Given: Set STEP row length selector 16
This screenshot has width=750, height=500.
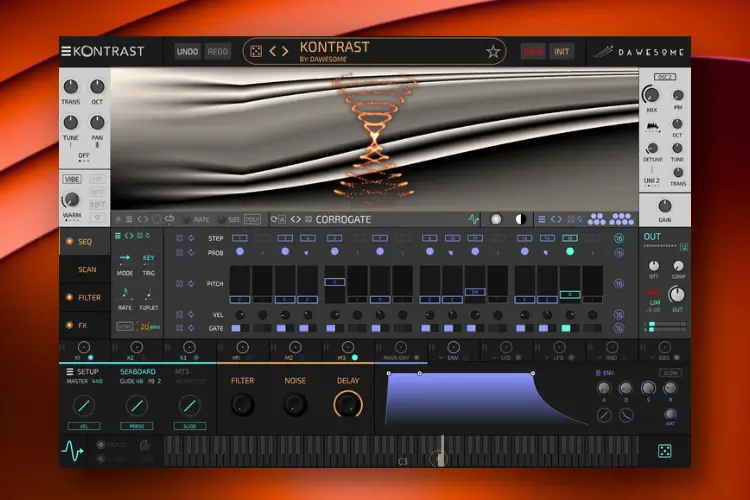Looking at the screenshot, I should (618, 238).
